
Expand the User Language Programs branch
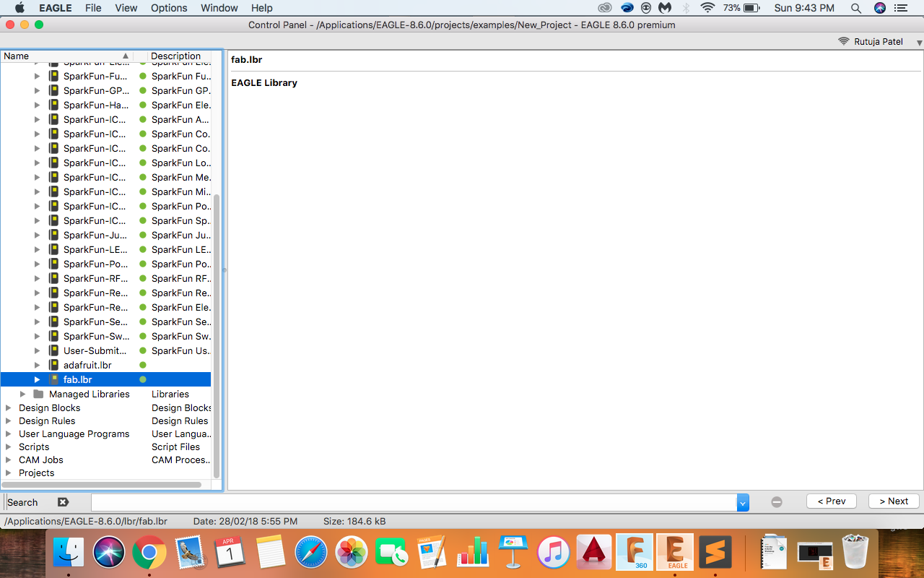point(9,433)
